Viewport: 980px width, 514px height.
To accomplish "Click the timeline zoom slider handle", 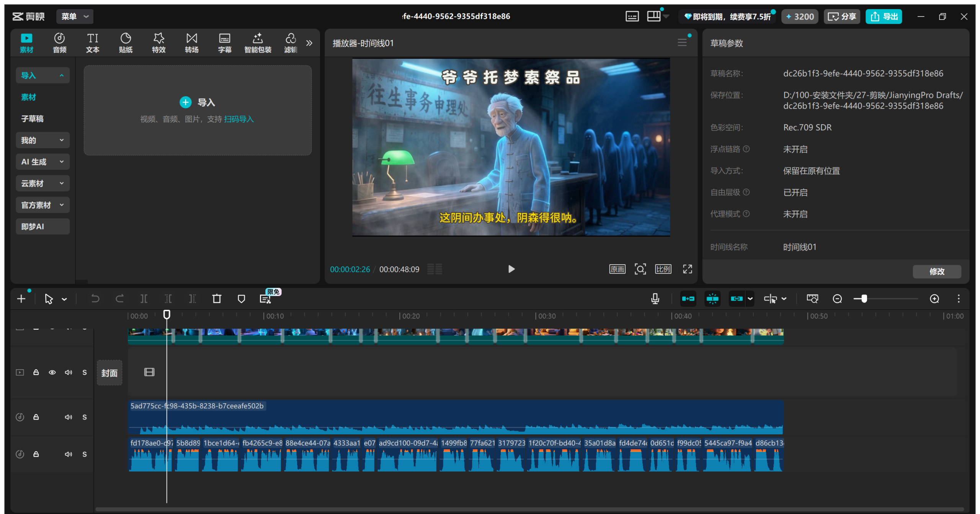I will tap(864, 299).
